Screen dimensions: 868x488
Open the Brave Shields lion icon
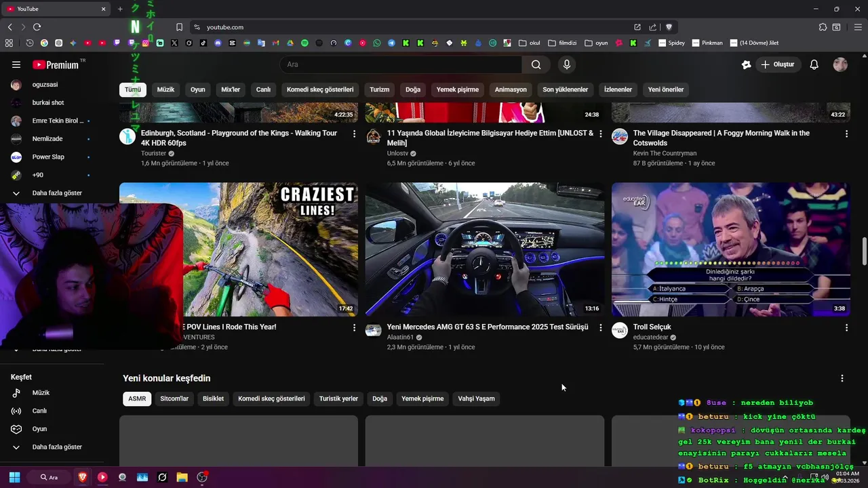click(x=669, y=27)
